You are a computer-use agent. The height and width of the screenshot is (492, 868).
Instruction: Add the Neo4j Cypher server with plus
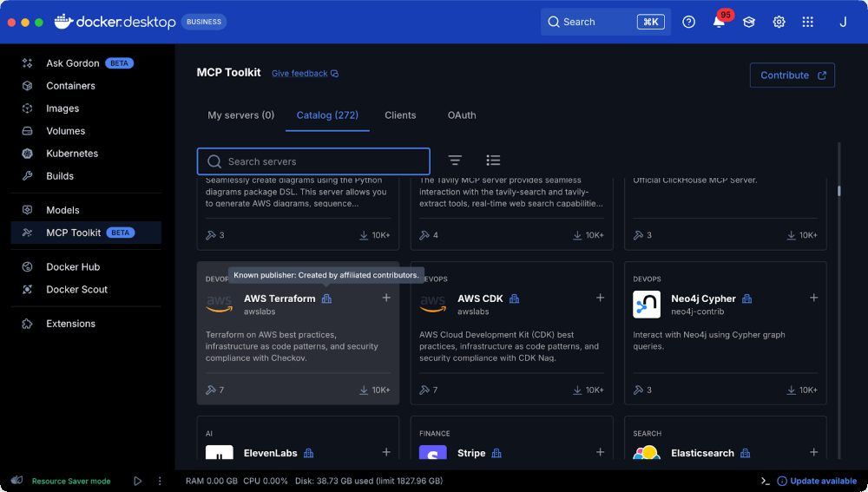pyautogui.click(x=813, y=298)
